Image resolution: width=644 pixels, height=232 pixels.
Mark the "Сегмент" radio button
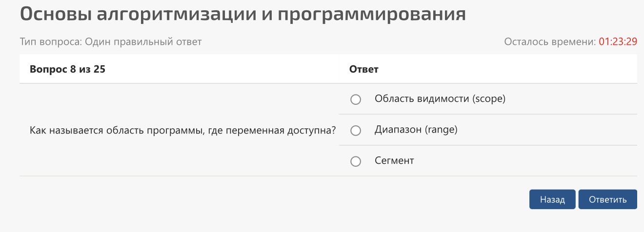tap(356, 161)
